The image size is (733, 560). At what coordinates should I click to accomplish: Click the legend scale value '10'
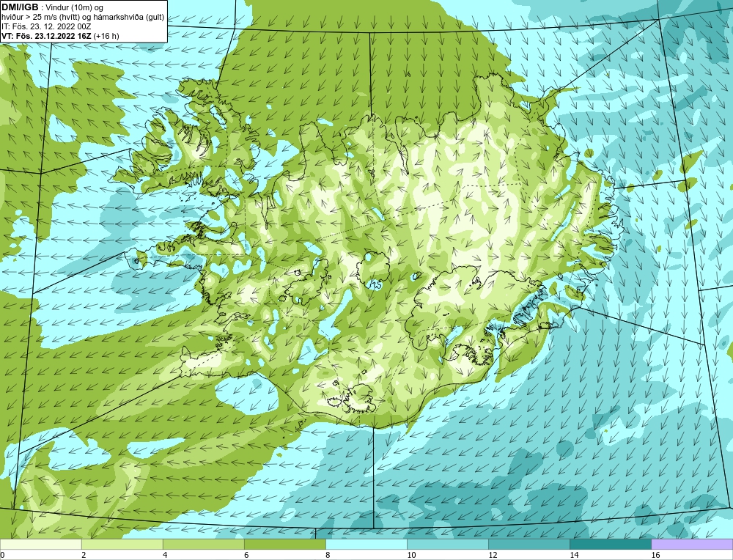pos(411,555)
